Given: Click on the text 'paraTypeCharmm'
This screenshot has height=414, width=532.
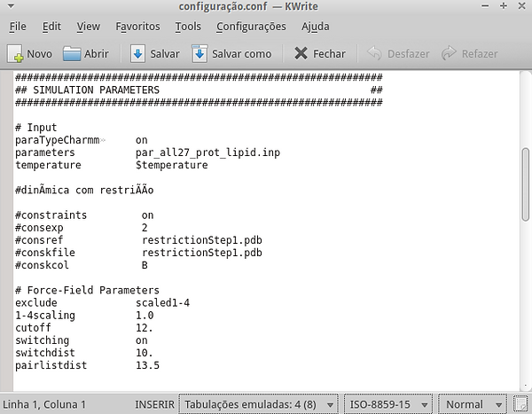Looking at the screenshot, I should pos(57,140).
